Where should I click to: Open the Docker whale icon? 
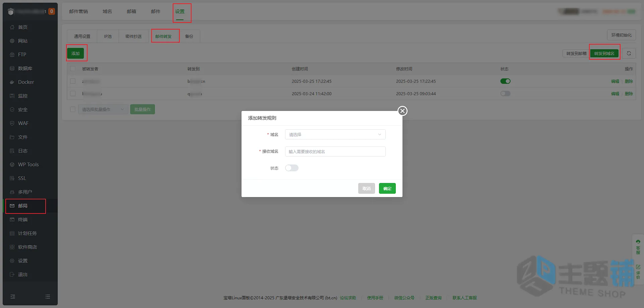click(12, 82)
